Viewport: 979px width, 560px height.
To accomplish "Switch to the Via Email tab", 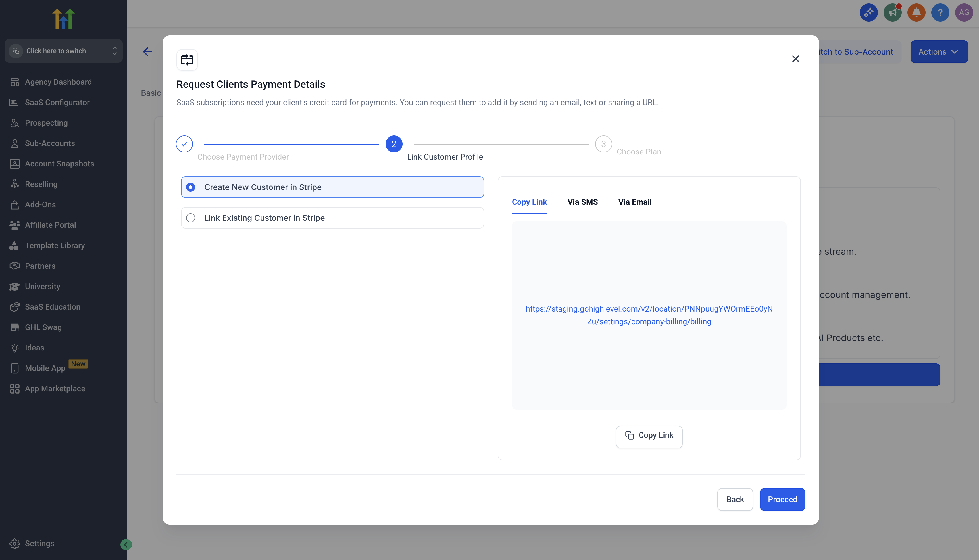I will [634, 202].
